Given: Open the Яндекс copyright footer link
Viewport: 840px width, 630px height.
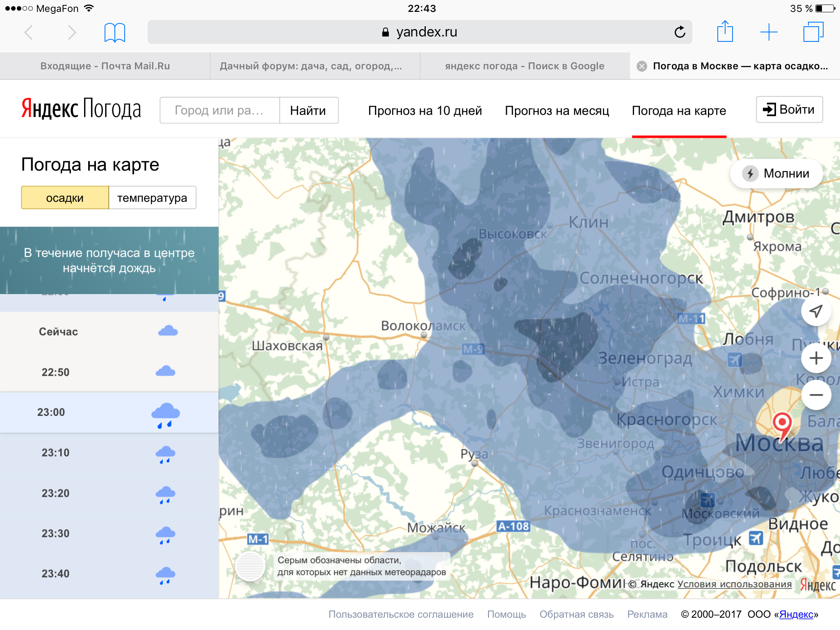Looking at the screenshot, I should (796, 614).
